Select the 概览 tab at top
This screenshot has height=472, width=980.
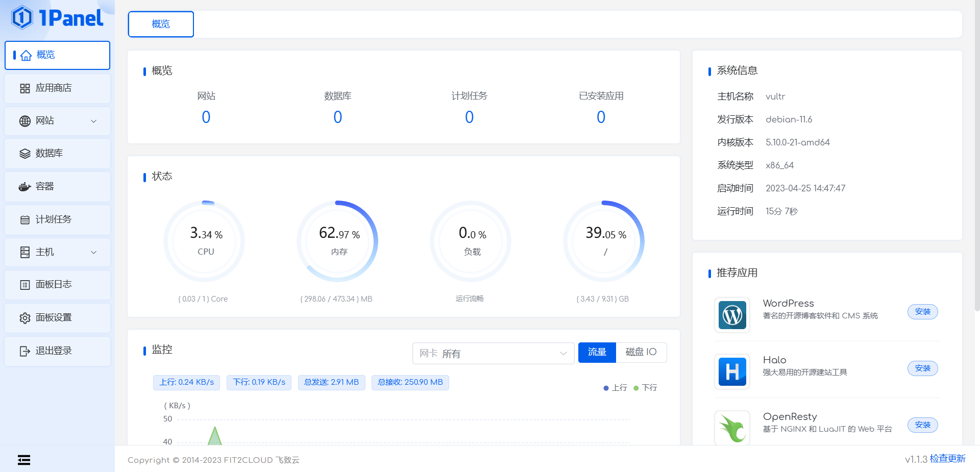(x=161, y=24)
